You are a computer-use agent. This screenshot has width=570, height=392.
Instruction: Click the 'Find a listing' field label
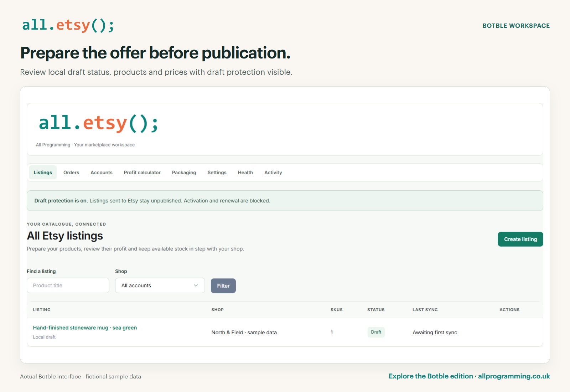(41, 271)
